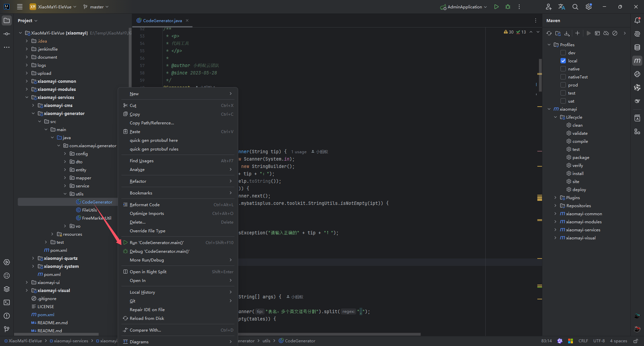Expand the xiaomayi-cms module folder
644x346 pixels.
(33, 105)
